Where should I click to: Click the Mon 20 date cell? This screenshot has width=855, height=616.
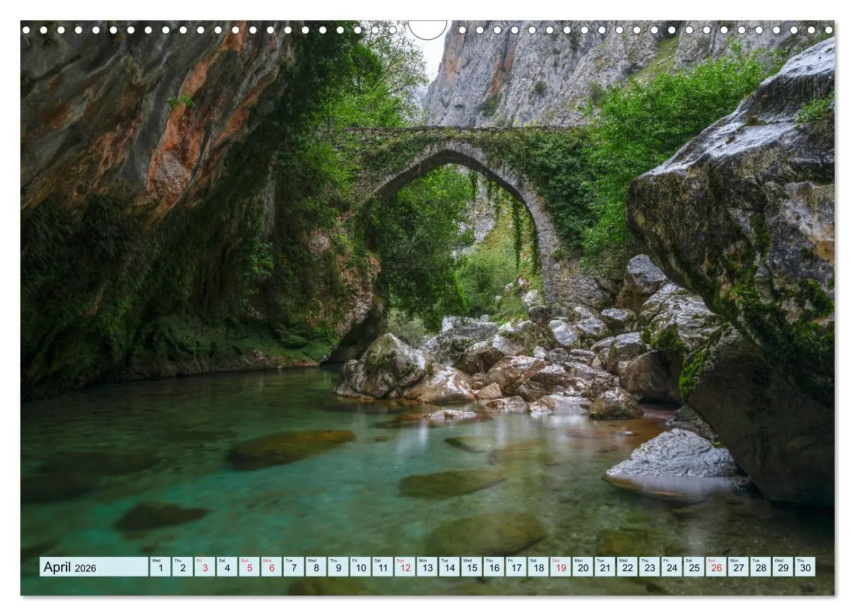pos(583,567)
